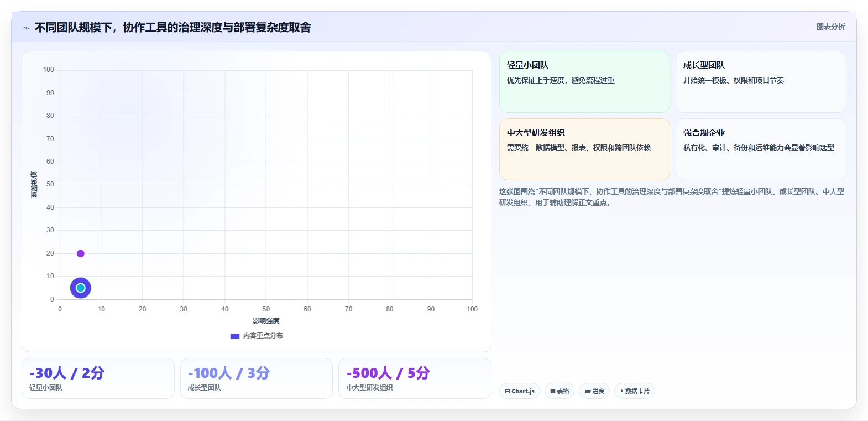Screen dimensions: 868x421
Task: Click 私有化、审计、备份 description text
Action: [x=759, y=148]
